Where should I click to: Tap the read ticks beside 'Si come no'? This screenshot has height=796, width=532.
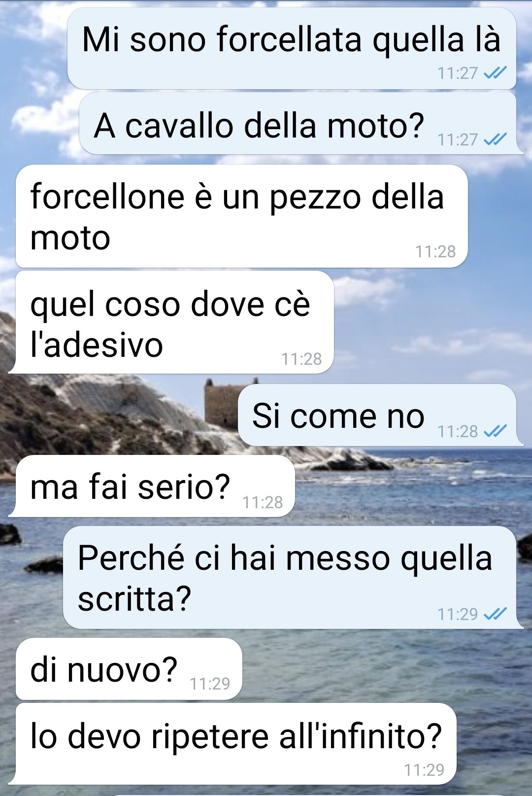[495, 431]
